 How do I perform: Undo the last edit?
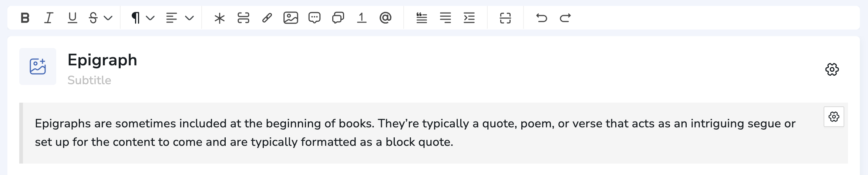coord(541,18)
